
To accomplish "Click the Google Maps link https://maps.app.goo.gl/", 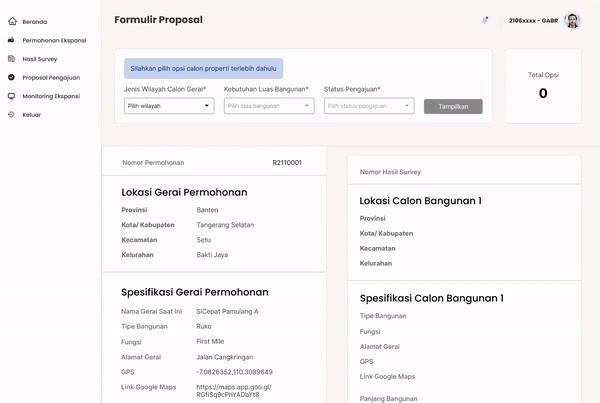I will click(234, 390).
